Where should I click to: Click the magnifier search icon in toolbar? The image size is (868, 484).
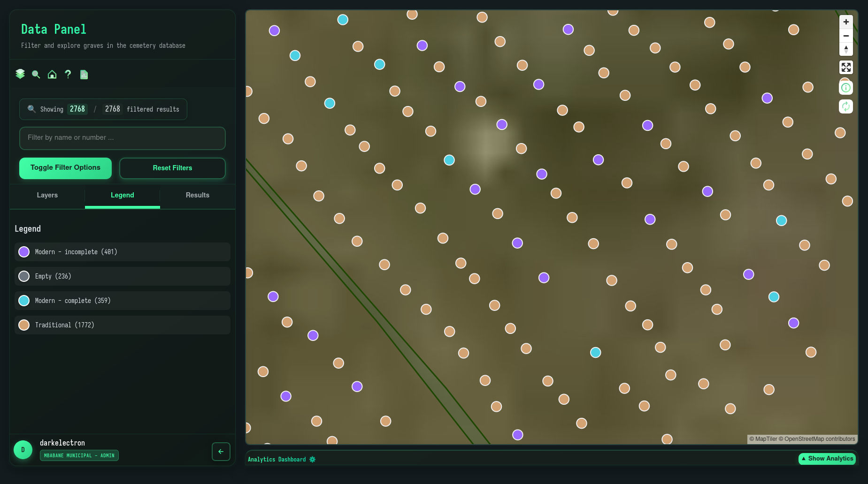36,75
